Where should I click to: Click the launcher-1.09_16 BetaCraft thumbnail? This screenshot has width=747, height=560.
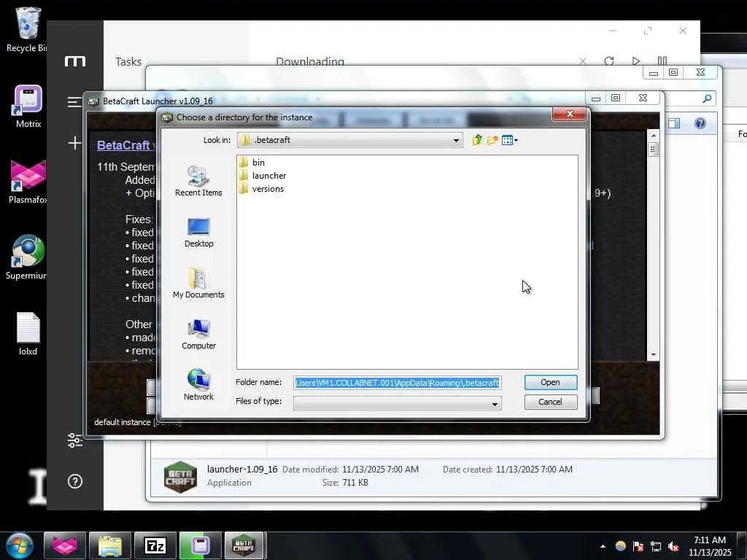point(180,477)
